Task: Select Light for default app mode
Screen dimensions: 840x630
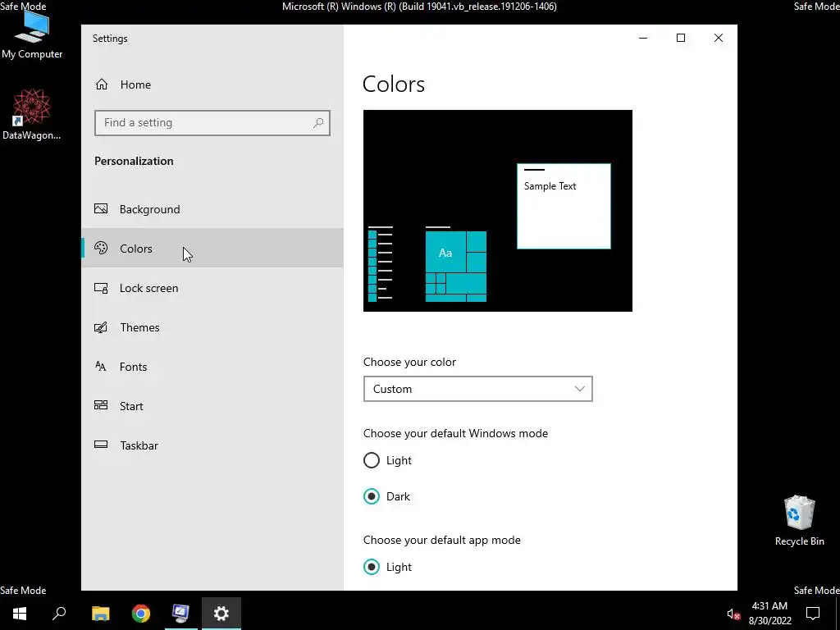Action: point(388,567)
